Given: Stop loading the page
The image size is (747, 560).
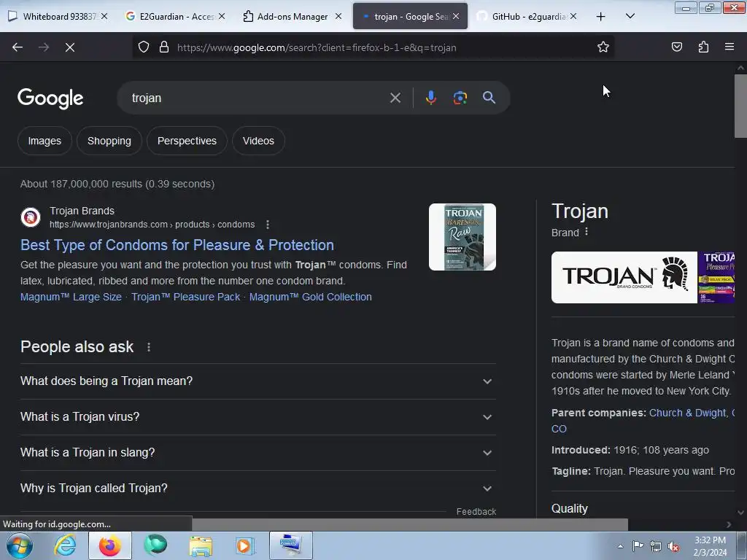Looking at the screenshot, I should click(69, 47).
